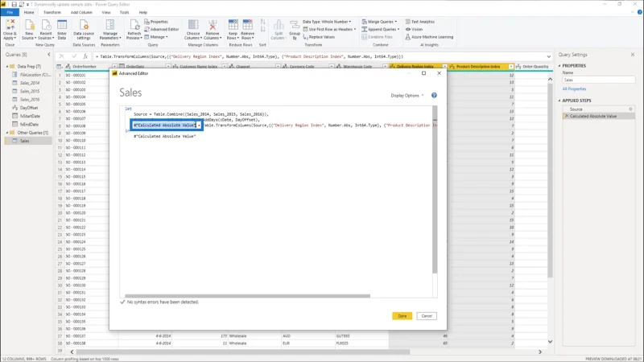Click the Split Column icon
644x362 pixels.
[x=279, y=29]
